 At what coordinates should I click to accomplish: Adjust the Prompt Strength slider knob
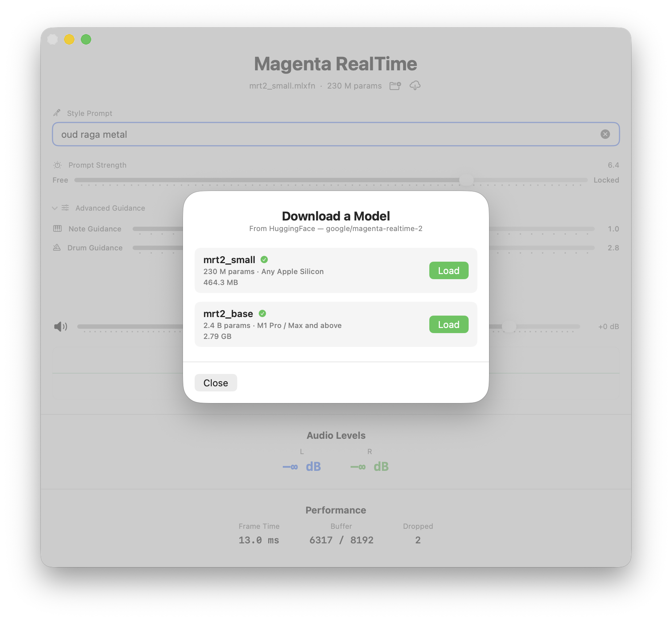(466, 180)
